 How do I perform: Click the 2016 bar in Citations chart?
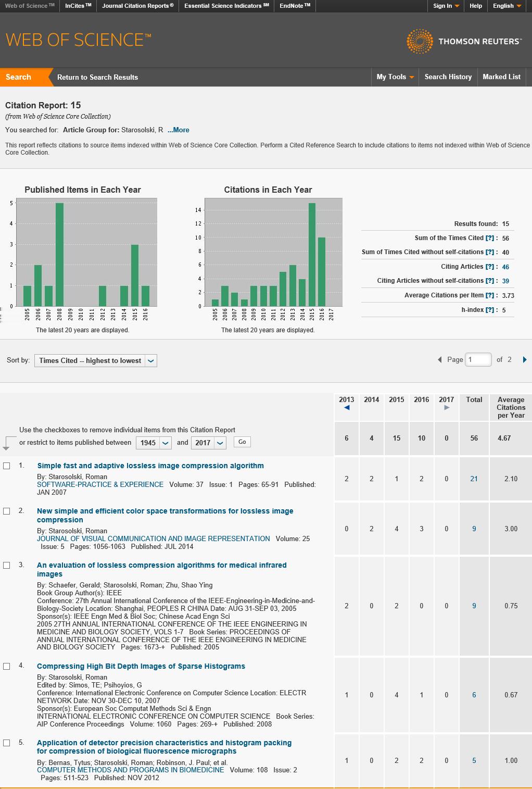322,272
